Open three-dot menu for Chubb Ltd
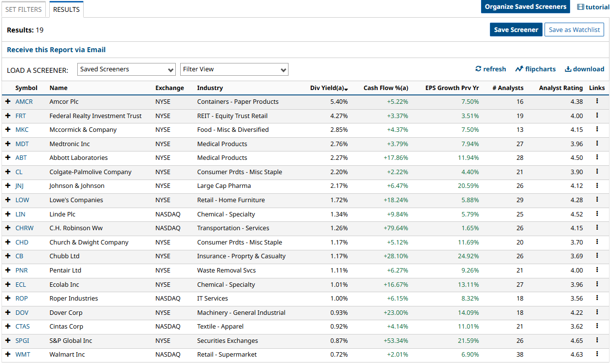 (x=597, y=256)
